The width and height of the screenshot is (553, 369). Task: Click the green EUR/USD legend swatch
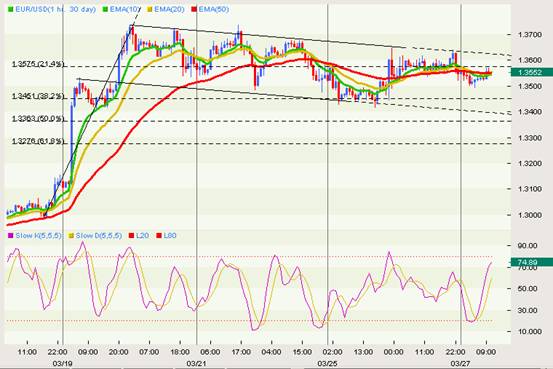[x=11, y=9]
